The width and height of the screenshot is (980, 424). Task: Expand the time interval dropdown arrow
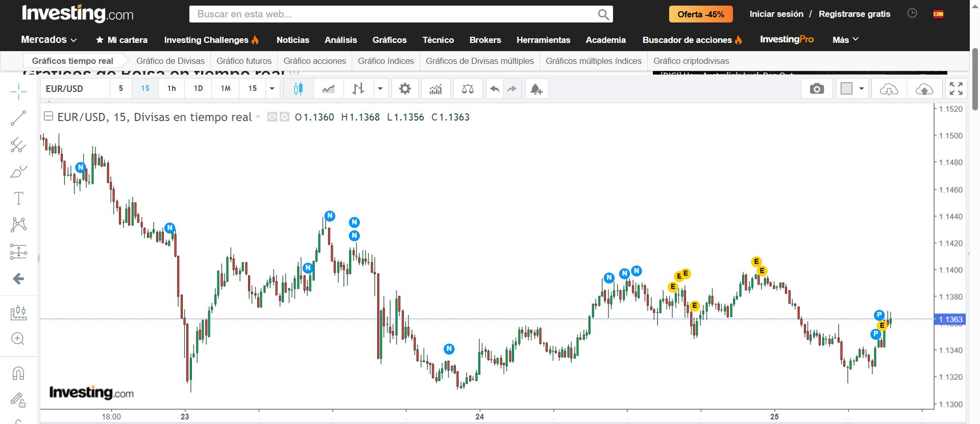click(x=272, y=89)
